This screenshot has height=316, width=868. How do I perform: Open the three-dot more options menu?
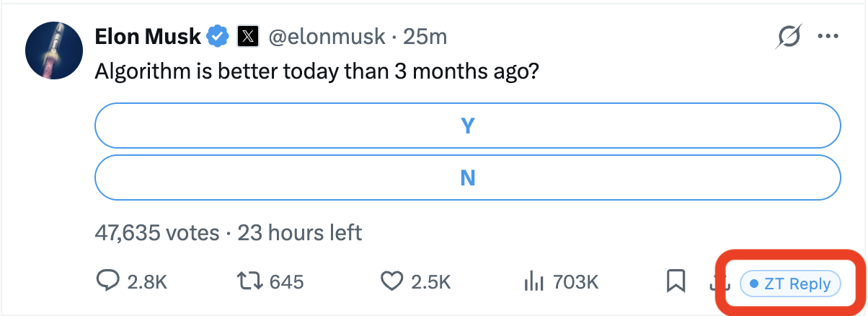point(828,37)
